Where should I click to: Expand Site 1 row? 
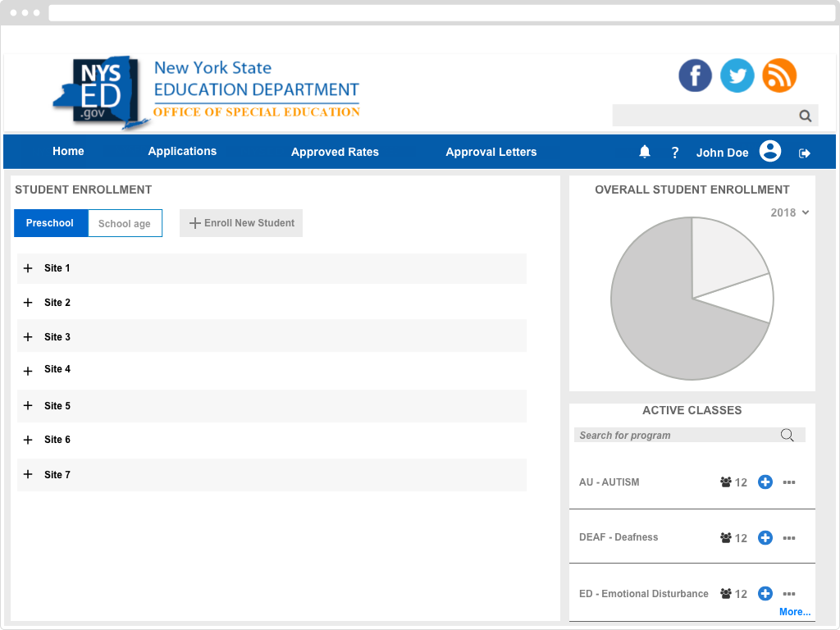pos(28,268)
